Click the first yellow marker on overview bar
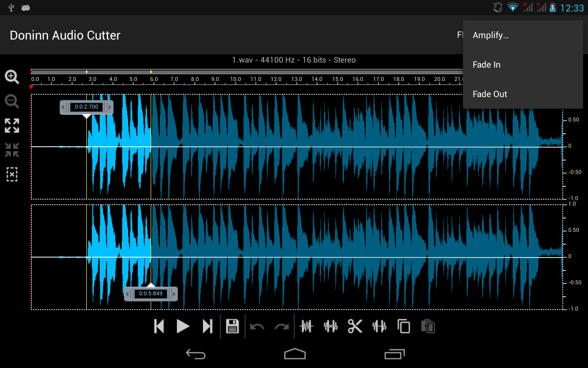This screenshot has width=588, height=368. click(86, 72)
